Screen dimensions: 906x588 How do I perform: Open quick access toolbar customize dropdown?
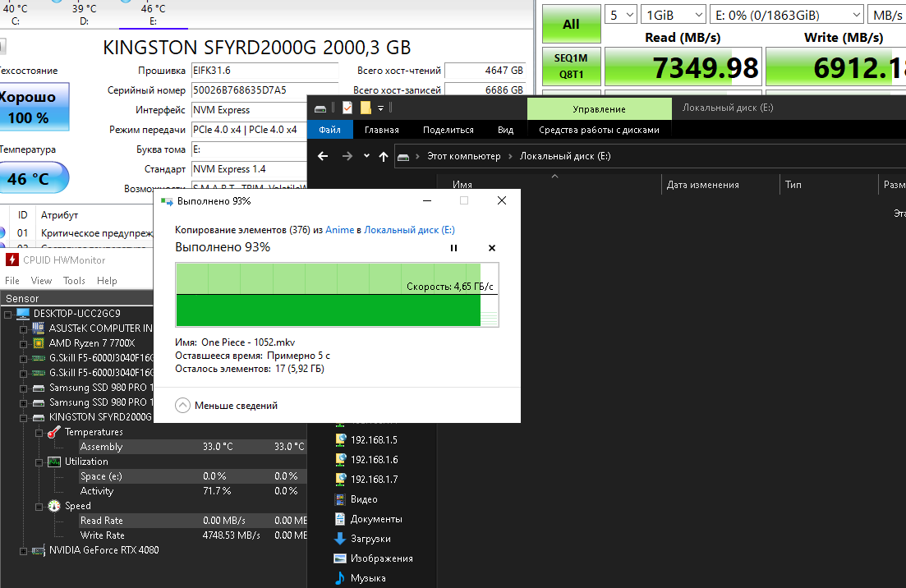(x=381, y=108)
